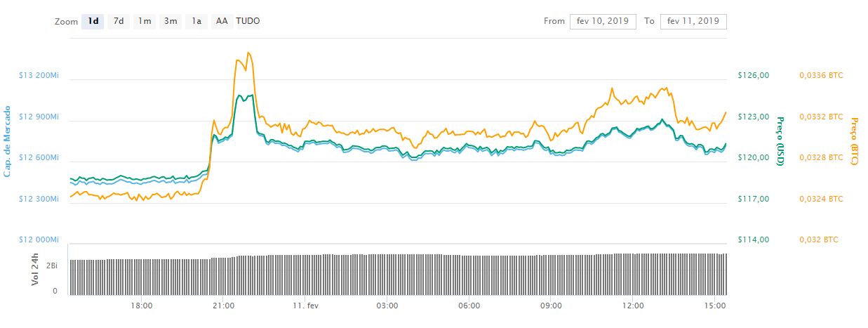Click the $114,00 price label
The height and width of the screenshot is (328, 868).
pyautogui.click(x=754, y=240)
